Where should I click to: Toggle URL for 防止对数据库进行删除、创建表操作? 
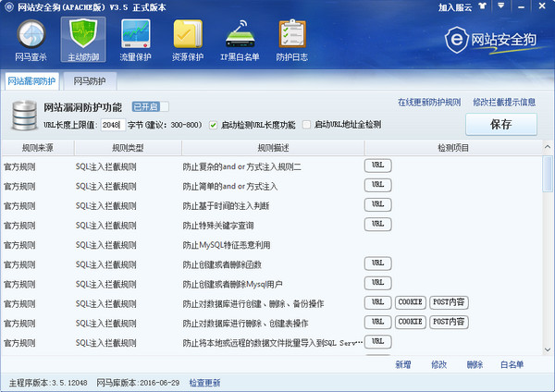coord(377,322)
